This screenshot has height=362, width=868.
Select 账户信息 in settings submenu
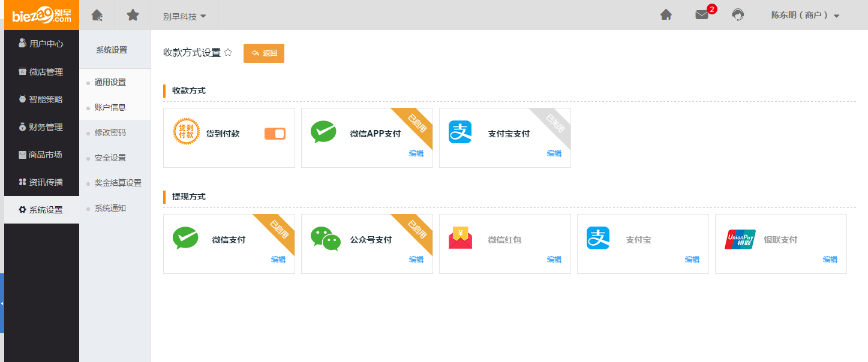click(x=110, y=107)
